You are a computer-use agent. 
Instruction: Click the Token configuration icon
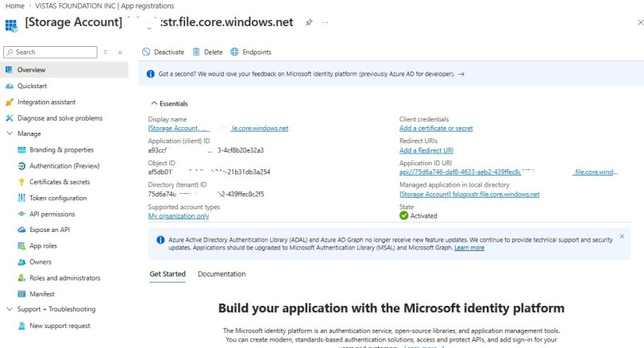point(21,198)
